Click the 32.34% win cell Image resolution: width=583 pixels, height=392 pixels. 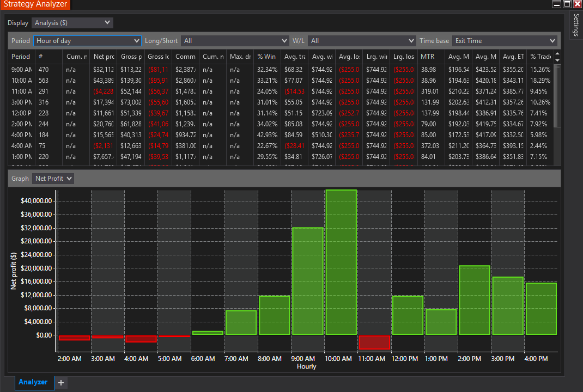[267, 70]
